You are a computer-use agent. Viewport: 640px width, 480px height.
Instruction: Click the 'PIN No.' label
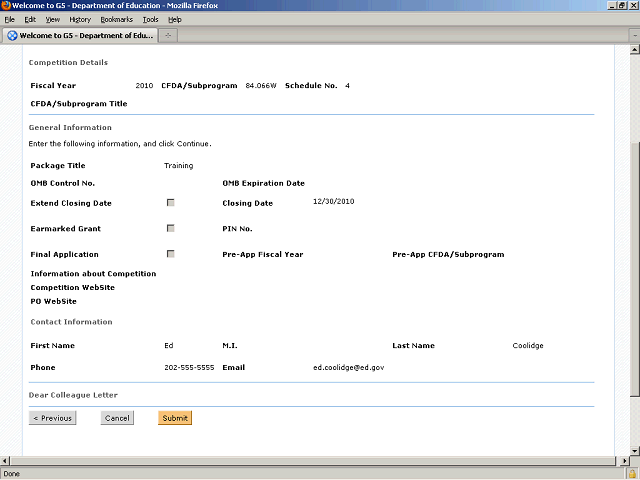coord(237,229)
